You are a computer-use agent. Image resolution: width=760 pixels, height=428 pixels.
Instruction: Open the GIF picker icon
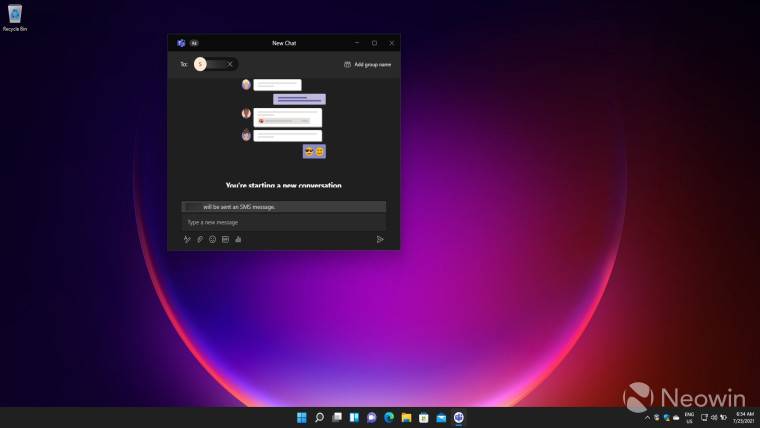pyautogui.click(x=225, y=239)
